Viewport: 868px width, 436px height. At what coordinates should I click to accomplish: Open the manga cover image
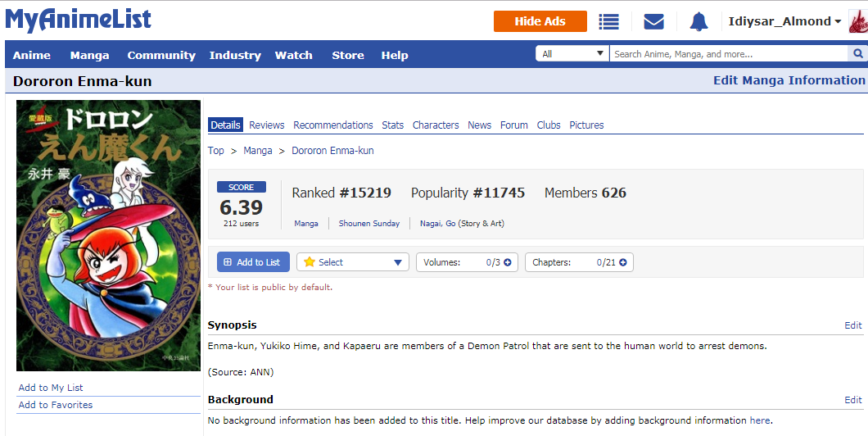tap(108, 235)
